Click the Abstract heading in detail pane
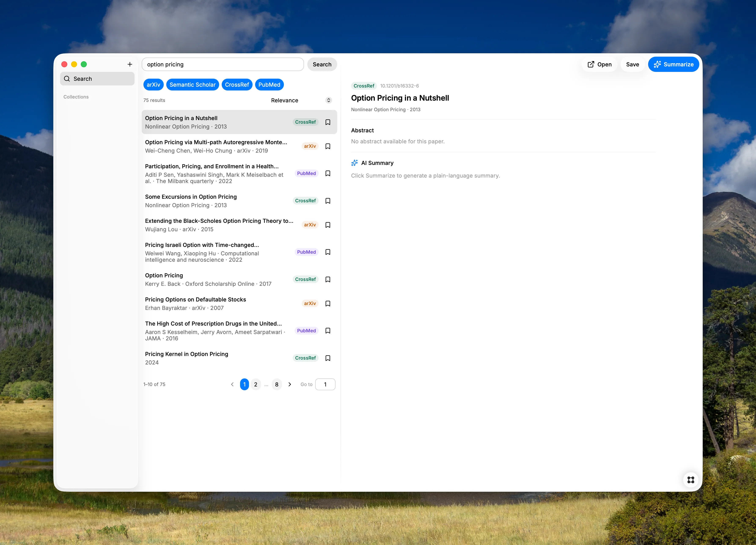Screen dimensions: 756x545 click(x=362, y=131)
